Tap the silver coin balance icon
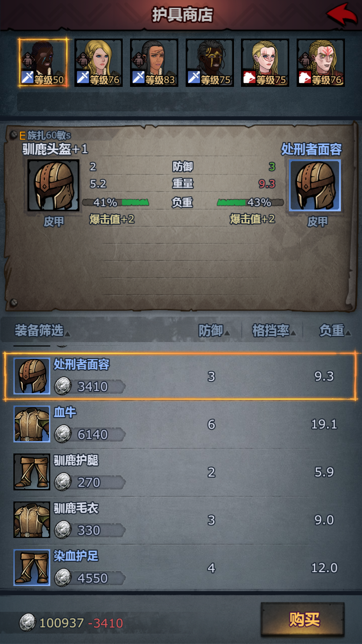Image resolution: width=362 pixels, height=644 pixels. pos(27,623)
